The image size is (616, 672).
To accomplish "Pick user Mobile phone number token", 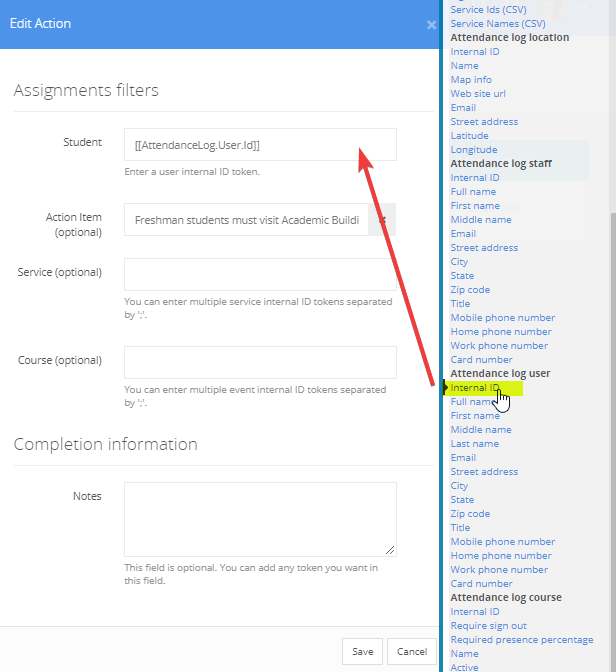I will coord(502,542).
